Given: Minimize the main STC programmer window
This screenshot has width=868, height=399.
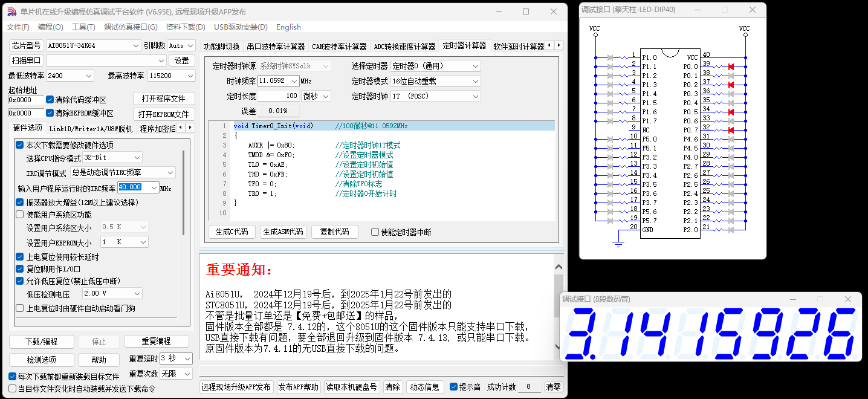Looking at the screenshot, I should pyautogui.click(x=497, y=11).
